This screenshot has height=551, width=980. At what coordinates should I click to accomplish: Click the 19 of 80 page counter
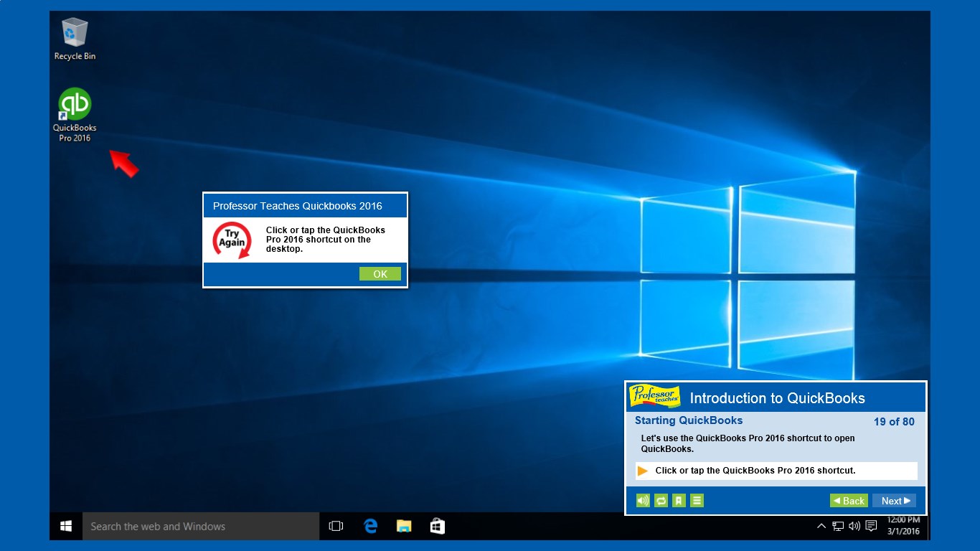(x=894, y=422)
